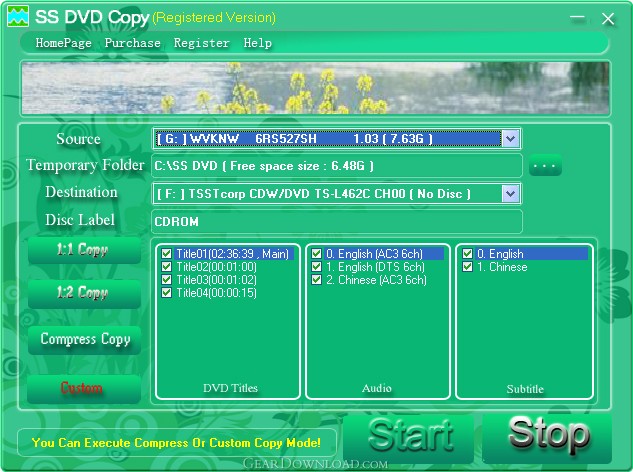Expand the Source drive dropdown arrow

(510, 139)
